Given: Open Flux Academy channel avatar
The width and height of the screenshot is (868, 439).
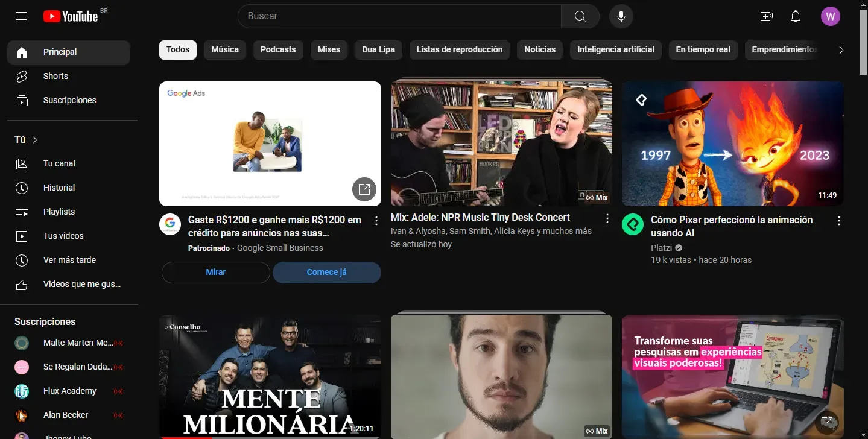Looking at the screenshot, I should [22, 391].
